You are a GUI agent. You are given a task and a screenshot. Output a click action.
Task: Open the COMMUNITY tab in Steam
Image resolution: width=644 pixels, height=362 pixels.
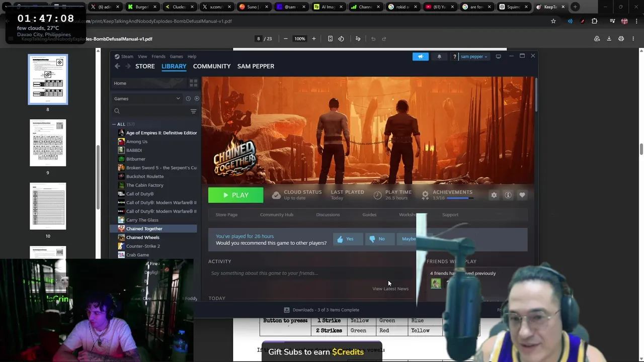tap(212, 66)
